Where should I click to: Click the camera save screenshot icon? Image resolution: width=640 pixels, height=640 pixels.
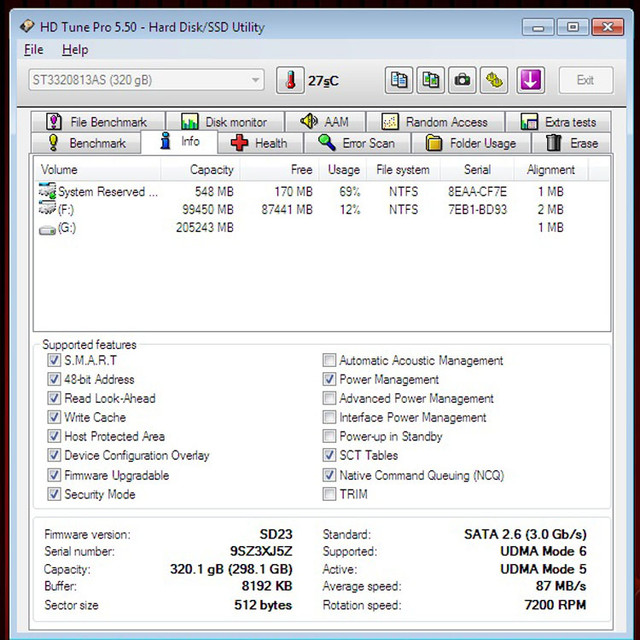tap(462, 80)
